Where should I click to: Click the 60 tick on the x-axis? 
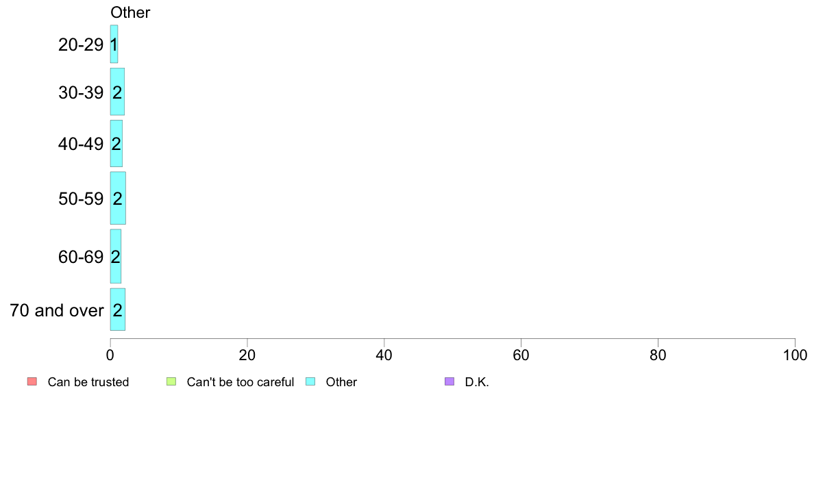(521, 355)
